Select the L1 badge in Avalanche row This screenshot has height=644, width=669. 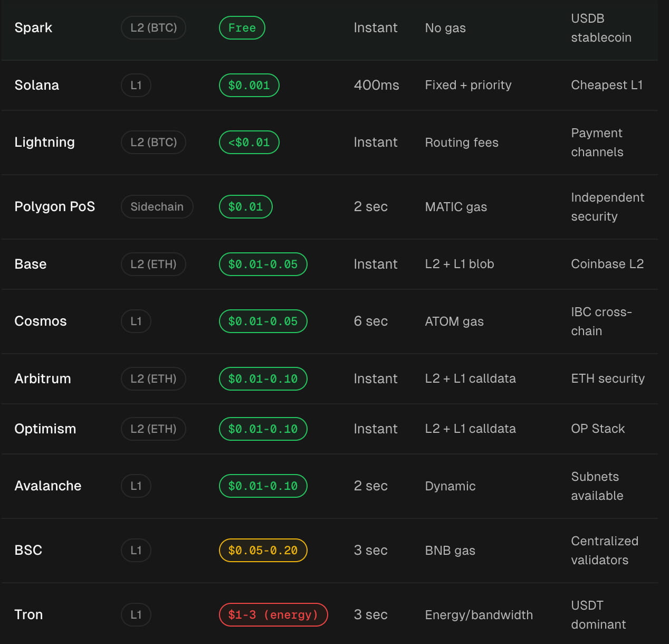pyautogui.click(x=136, y=486)
